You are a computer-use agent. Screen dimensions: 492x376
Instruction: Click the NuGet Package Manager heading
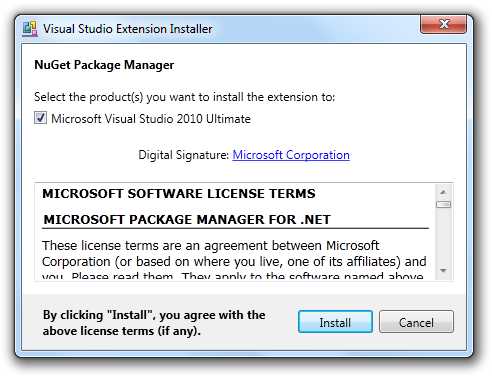pyautogui.click(x=104, y=65)
